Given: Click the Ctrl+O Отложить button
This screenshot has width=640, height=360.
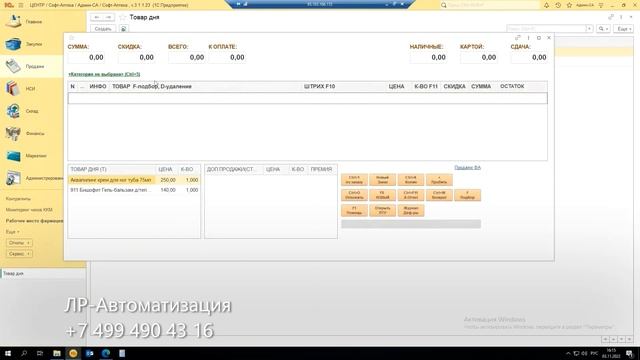Looking at the screenshot, I should (354, 195).
